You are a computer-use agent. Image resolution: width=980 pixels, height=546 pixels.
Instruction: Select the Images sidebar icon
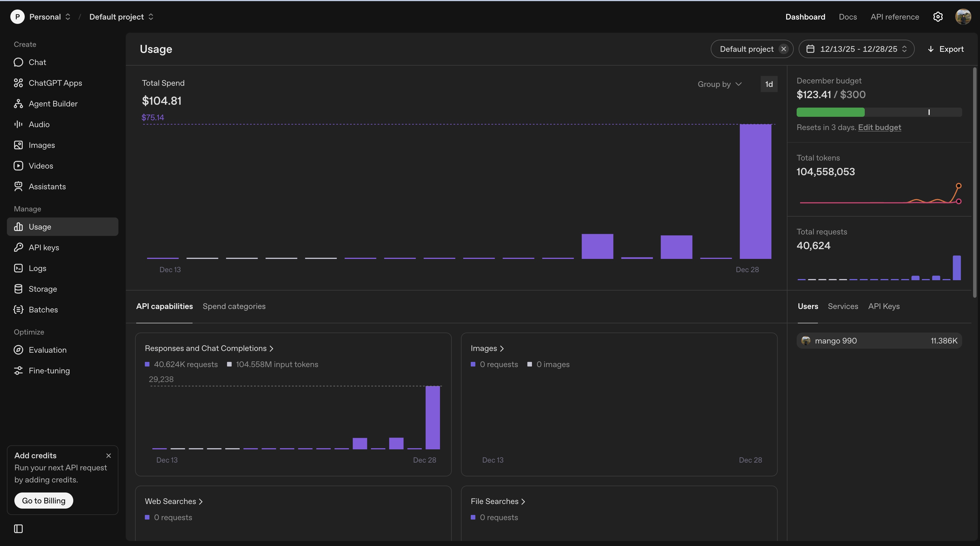click(18, 145)
